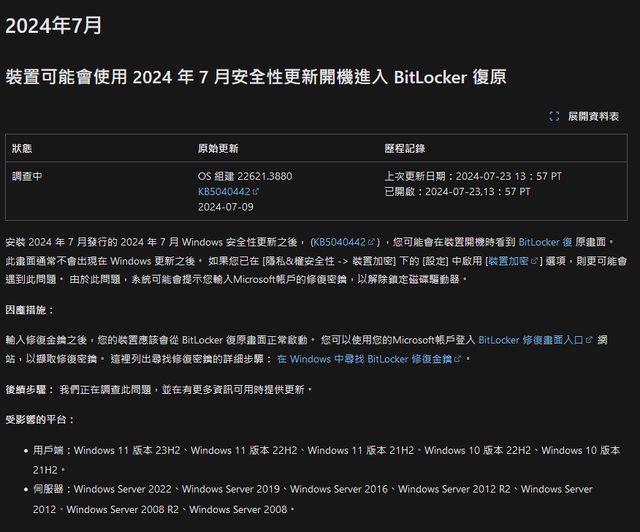Click the 狀態 column header
This screenshot has height=532, width=640.
pyautogui.click(x=22, y=148)
